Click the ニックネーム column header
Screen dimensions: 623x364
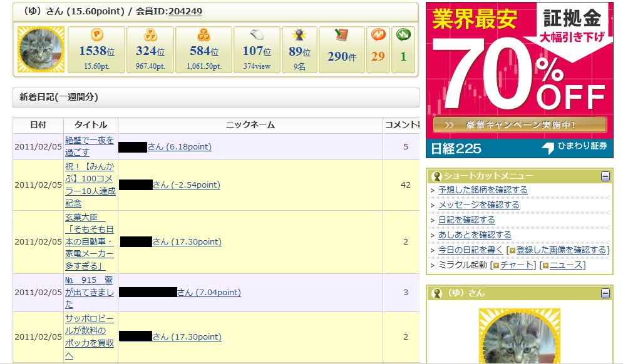coord(250,125)
